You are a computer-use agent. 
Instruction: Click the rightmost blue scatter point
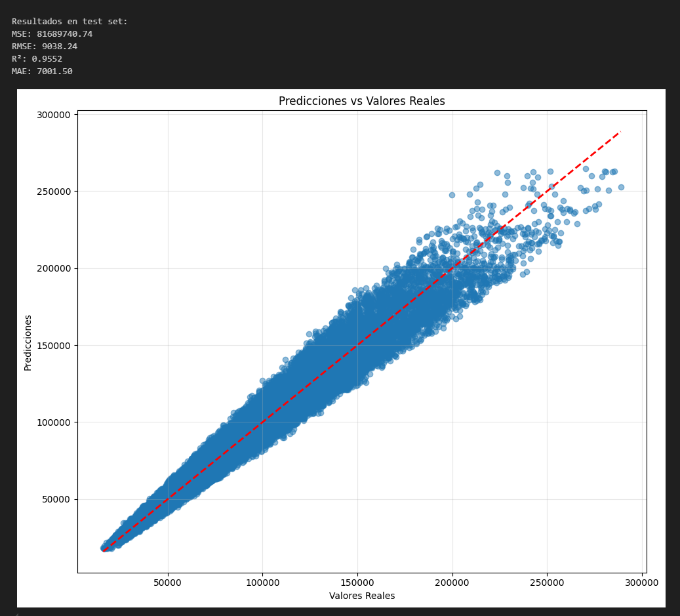tap(621, 187)
